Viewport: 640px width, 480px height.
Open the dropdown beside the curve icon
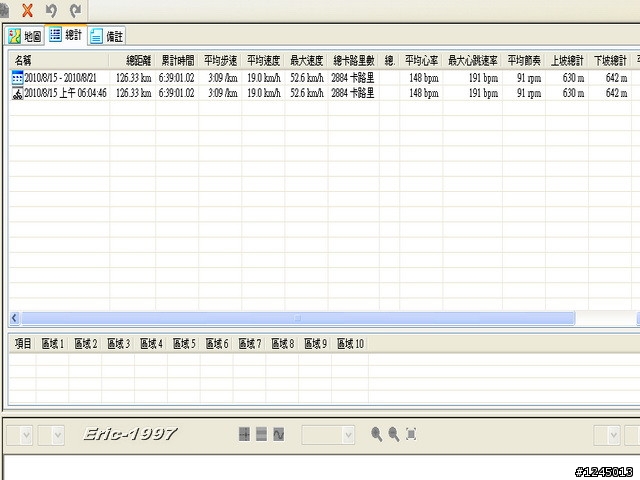pos(328,435)
